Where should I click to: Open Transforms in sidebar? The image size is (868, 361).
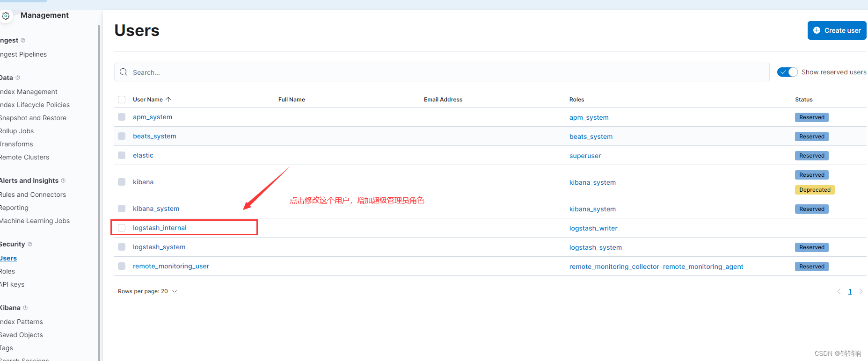coord(16,144)
